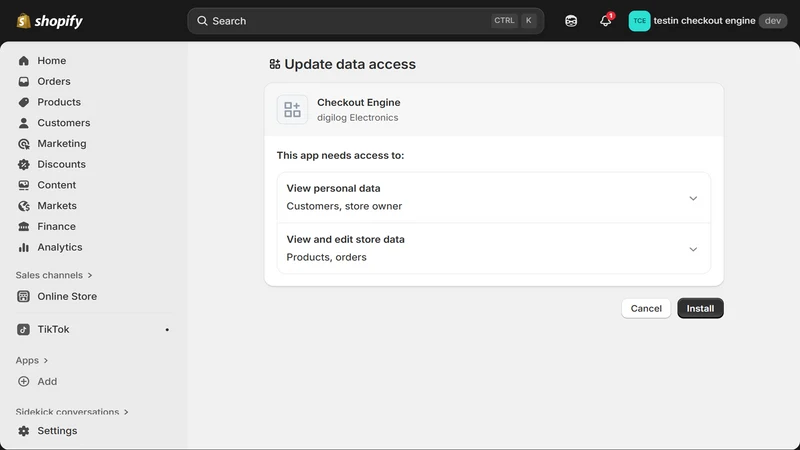Click the TCE store avatar
The width and height of the screenshot is (800, 450).
(639, 21)
